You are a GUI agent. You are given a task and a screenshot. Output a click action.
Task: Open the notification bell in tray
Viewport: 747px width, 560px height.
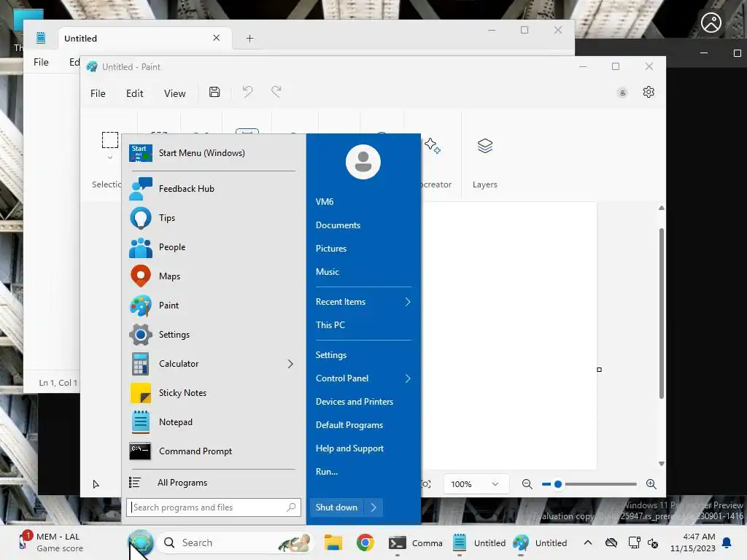[x=727, y=542]
